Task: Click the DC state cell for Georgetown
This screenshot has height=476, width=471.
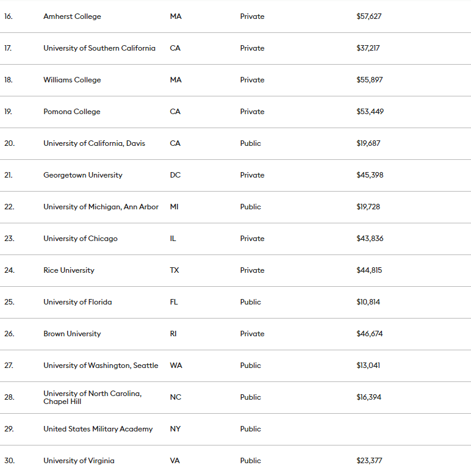Action: coord(175,175)
